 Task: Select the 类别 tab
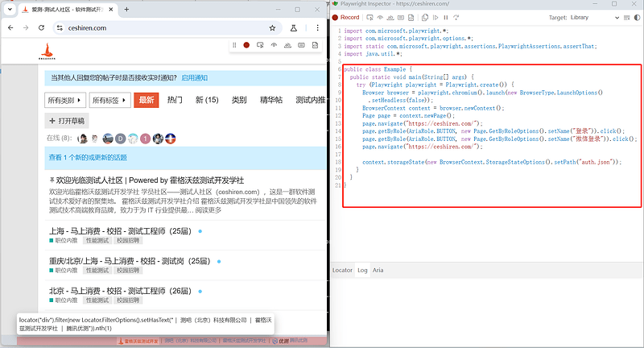[x=239, y=100]
